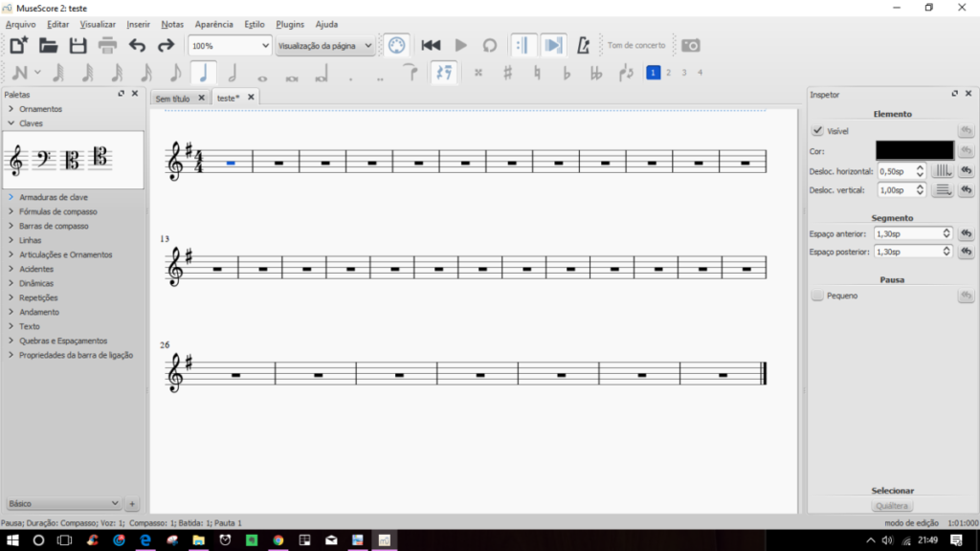This screenshot has height=551, width=980.
Task: Click the New Score icon
Action: pos(18,45)
